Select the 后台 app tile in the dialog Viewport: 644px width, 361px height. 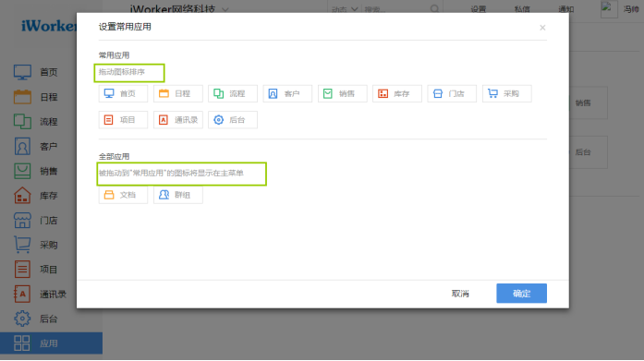pyautogui.click(x=233, y=120)
